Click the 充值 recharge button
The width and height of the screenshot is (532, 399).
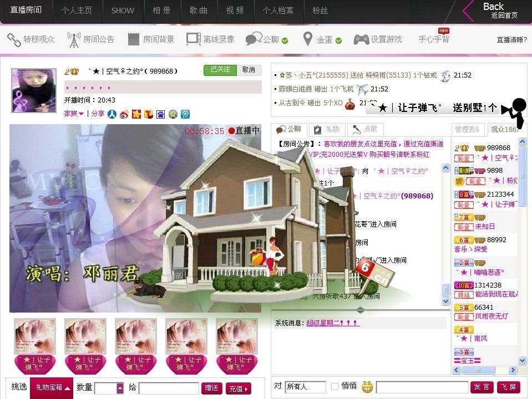click(239, 388)
